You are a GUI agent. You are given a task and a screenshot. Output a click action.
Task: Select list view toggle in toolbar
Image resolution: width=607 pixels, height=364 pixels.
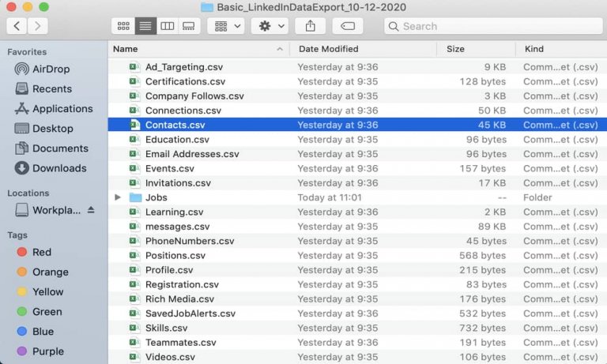coord(145,26)
